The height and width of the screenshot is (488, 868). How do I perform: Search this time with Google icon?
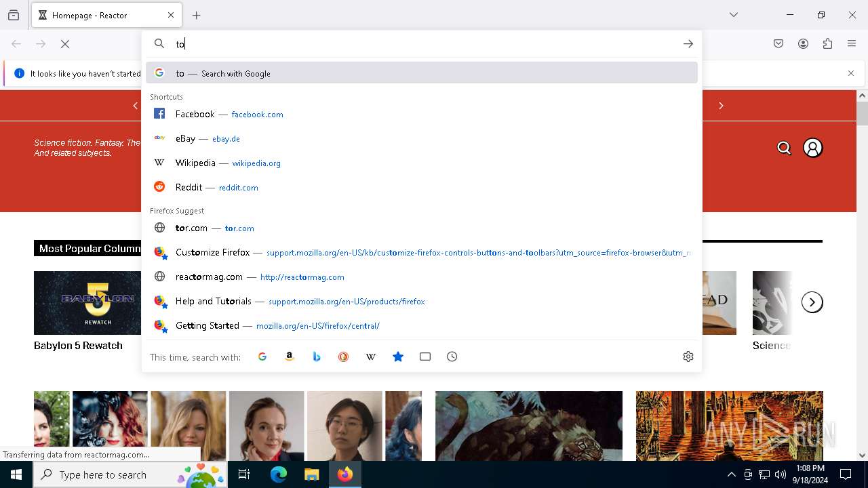pyautogui.click(x=262, y=357)
